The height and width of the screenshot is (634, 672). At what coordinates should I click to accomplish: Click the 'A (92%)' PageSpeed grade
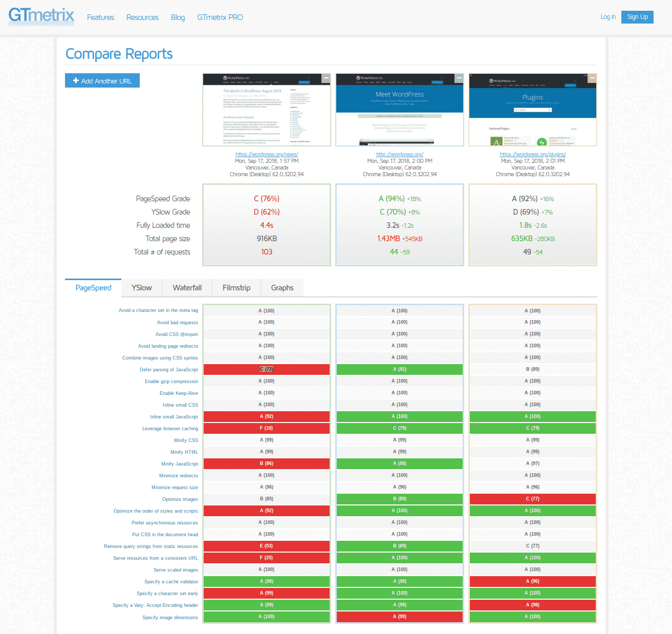525,199
